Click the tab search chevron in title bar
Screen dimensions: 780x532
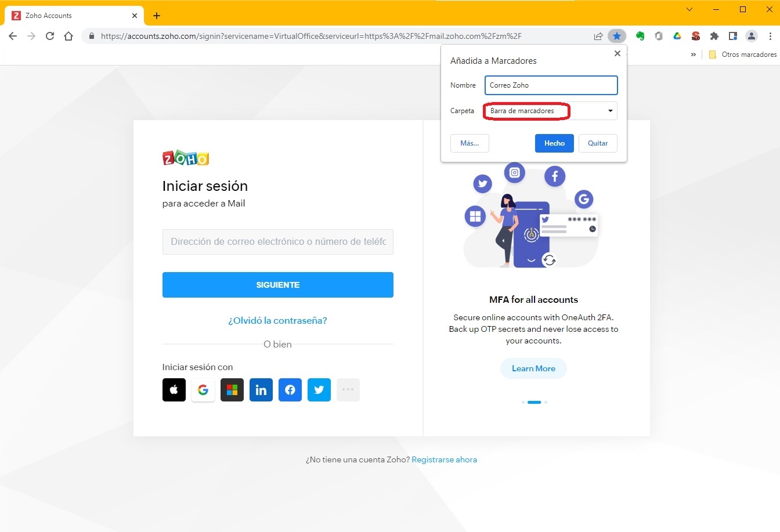click(x=689, y=9)
